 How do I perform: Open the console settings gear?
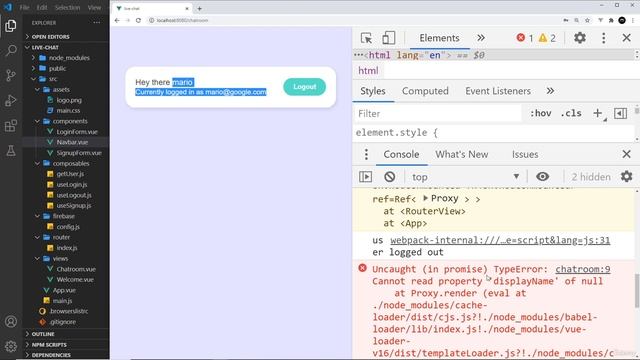[x=627, y=177]
